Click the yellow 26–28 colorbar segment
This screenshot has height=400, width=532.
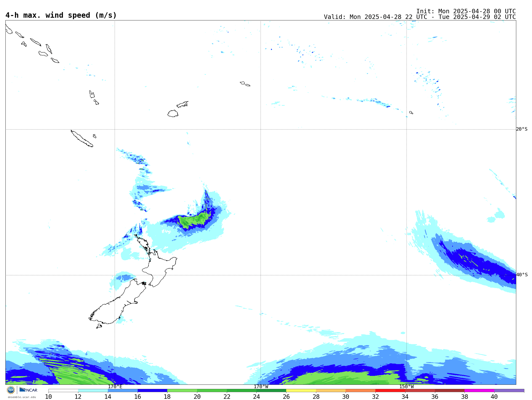(x=301, y=391)
